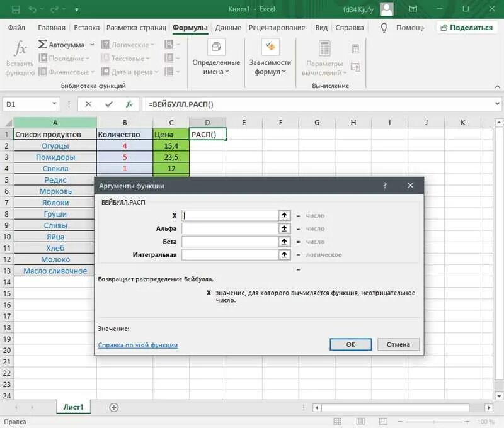The image size is (504, 428).
Task: Open the Последние functions icon
Action: [43, 58]
